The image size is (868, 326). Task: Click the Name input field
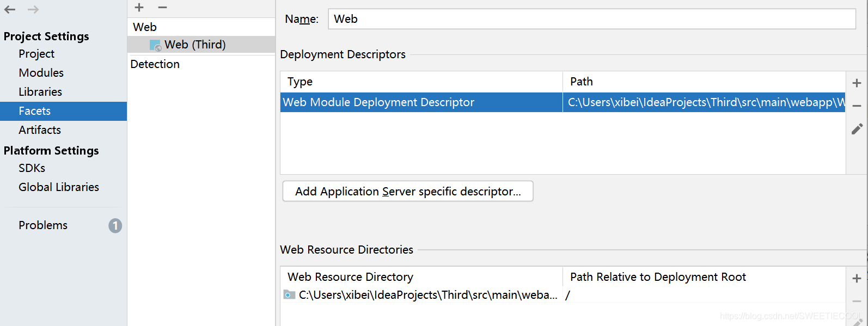(592, 19)
